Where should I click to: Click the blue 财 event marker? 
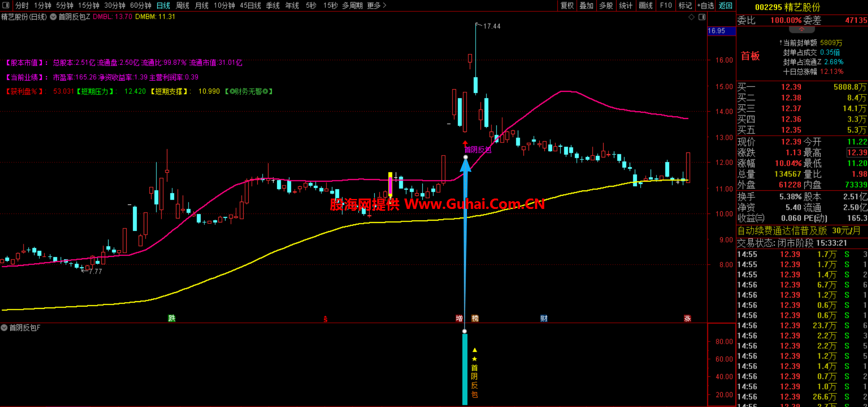click(544, 318)
